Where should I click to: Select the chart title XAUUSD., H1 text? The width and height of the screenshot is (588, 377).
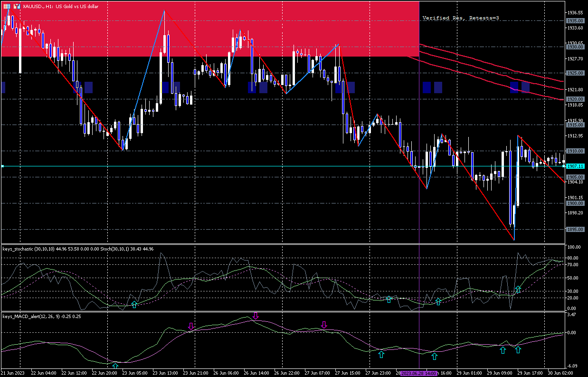click(x=38, y=7)
